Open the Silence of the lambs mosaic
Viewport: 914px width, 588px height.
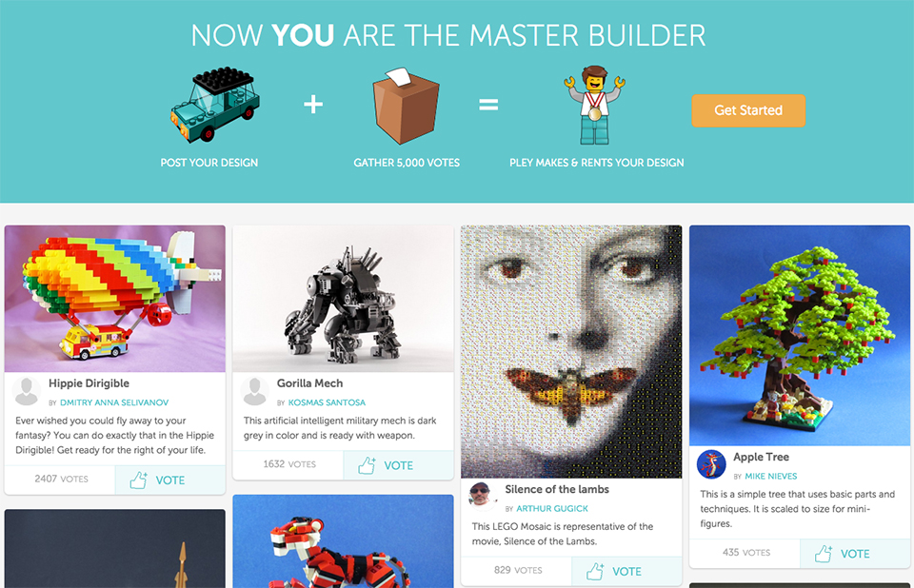point(571,351)
